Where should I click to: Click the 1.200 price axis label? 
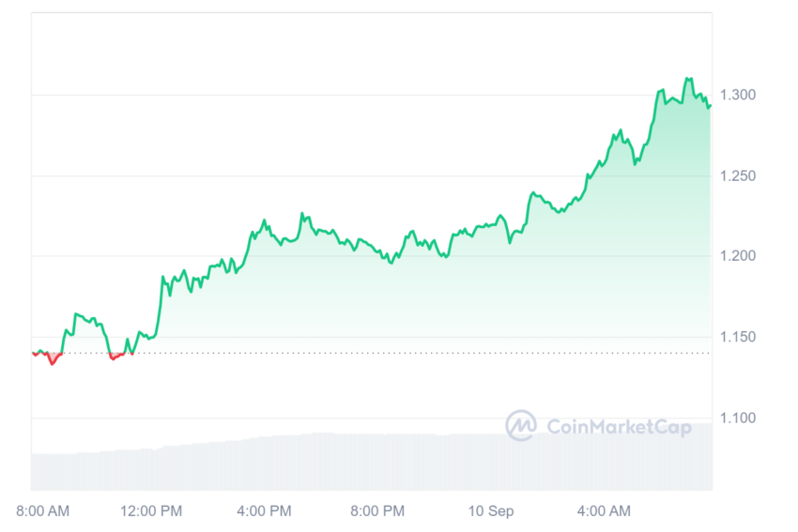coord(737,256)
